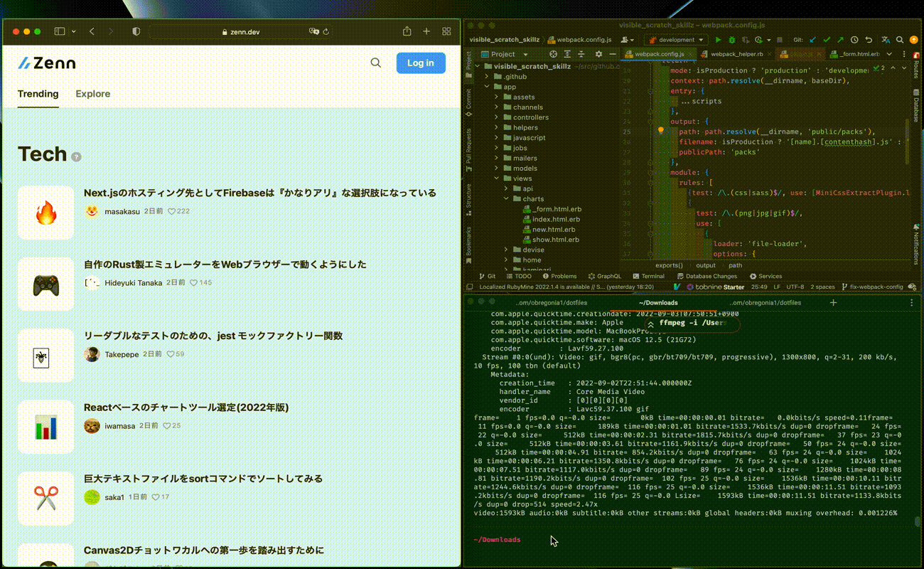The width and height of the screenshot is (924, 569).
Task: Click the help icon next to Tech
Action: point(76,157)
